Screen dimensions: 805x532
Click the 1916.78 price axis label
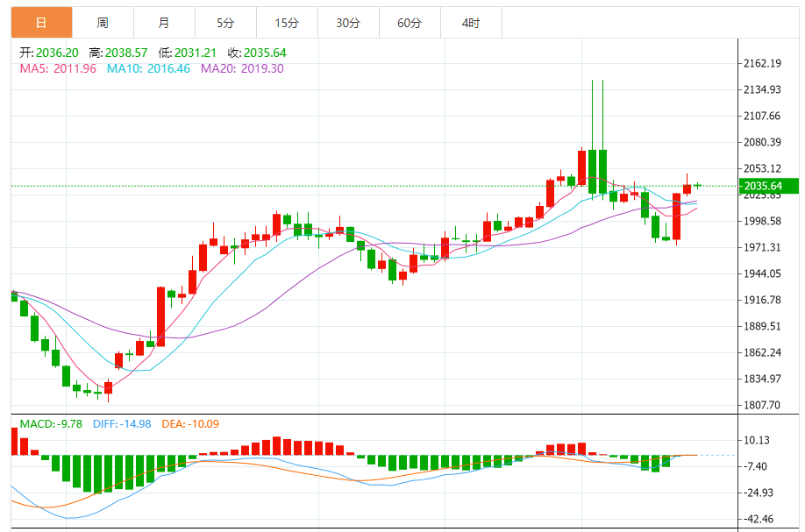[762, 300]
